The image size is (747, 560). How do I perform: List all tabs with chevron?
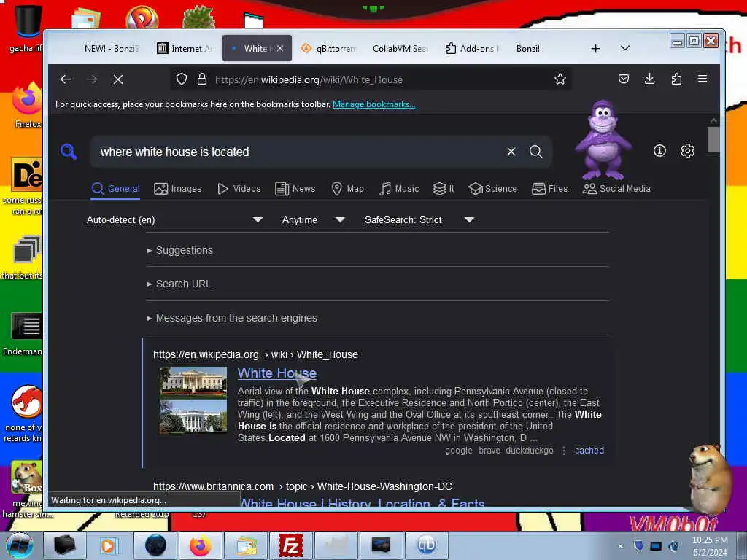click(x=625, y=48)
